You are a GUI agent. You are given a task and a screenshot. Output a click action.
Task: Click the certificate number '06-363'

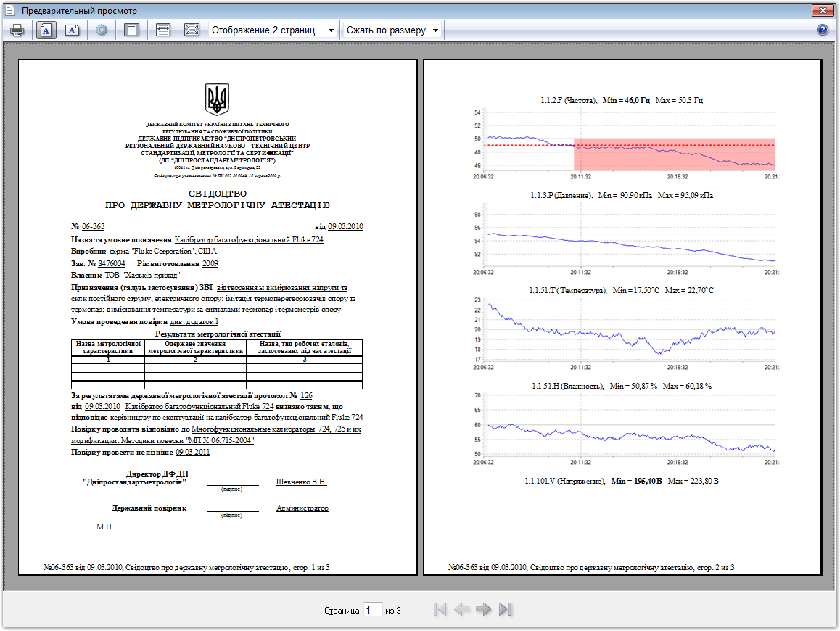94,226
